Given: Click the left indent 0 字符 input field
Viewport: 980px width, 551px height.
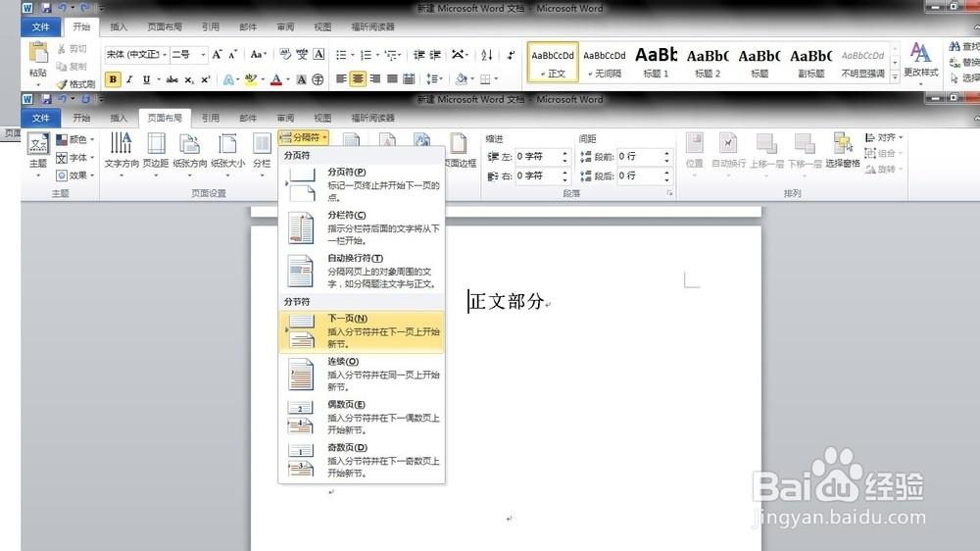Looking at the screenshot, I should point(537,157).
